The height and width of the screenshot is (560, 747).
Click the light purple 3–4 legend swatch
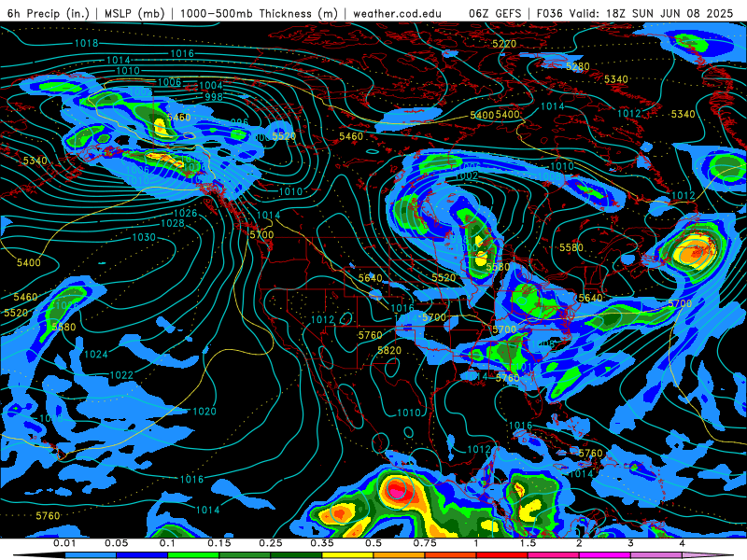click(656, 555)
